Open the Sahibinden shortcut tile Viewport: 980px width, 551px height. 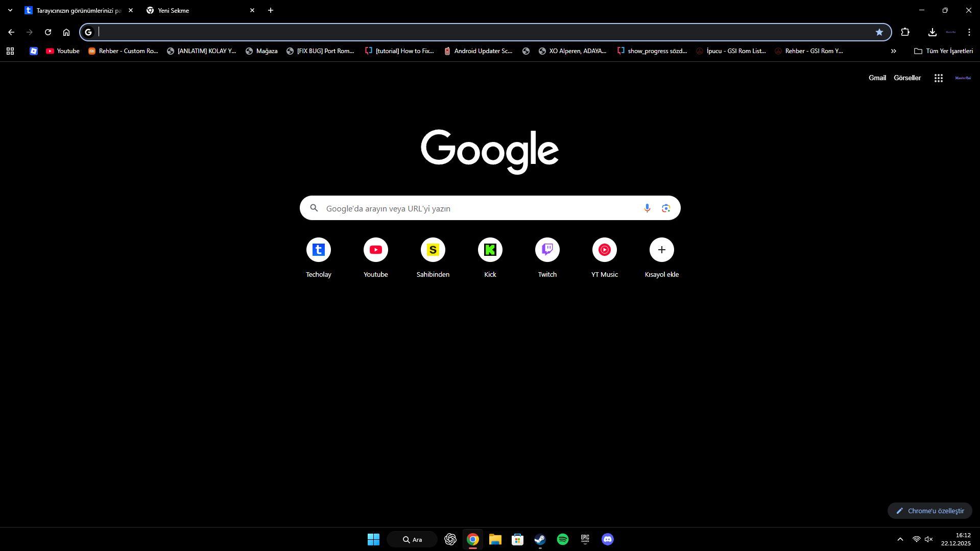[x=433, y=258]
